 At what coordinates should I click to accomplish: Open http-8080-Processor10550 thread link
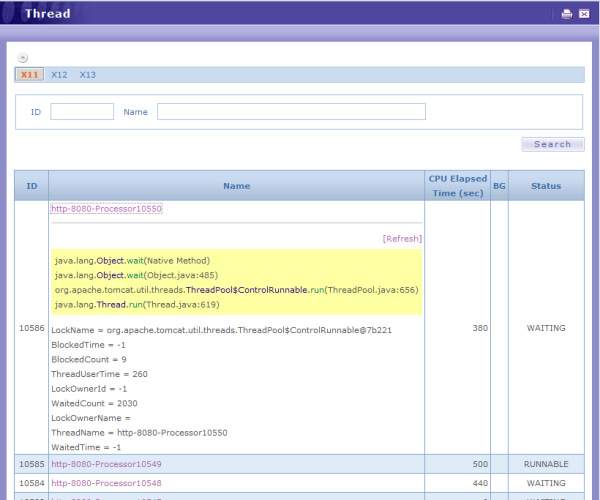tap(106, 209)
